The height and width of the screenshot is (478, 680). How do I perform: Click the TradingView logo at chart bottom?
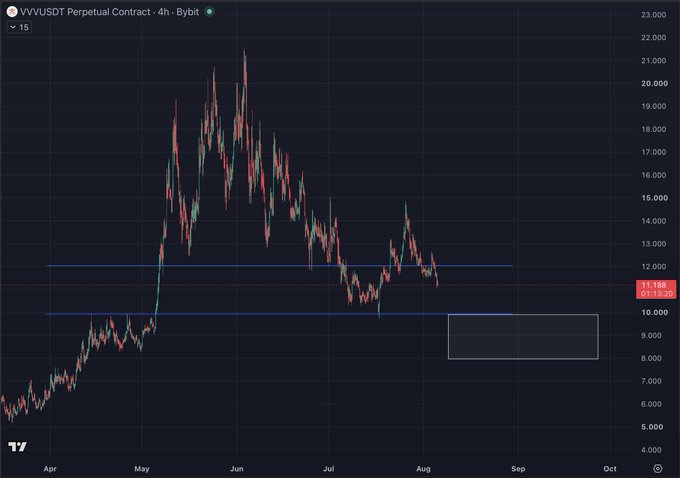17,446
